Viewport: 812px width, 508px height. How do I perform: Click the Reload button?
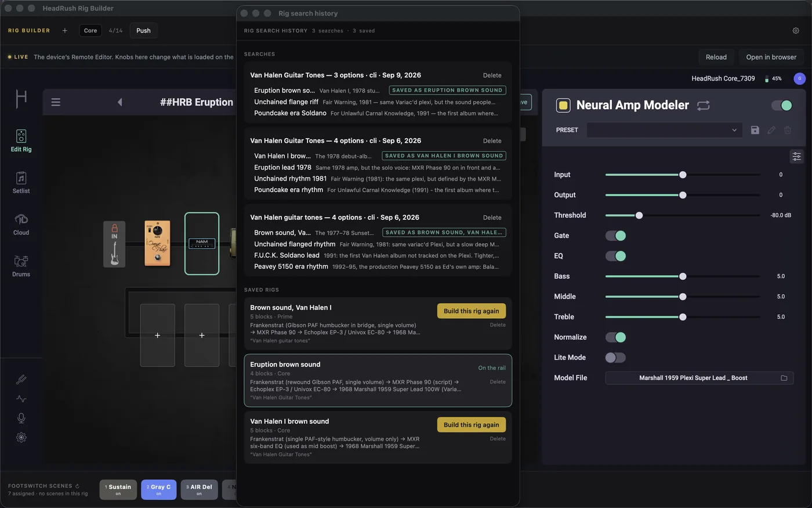(716, 57)
